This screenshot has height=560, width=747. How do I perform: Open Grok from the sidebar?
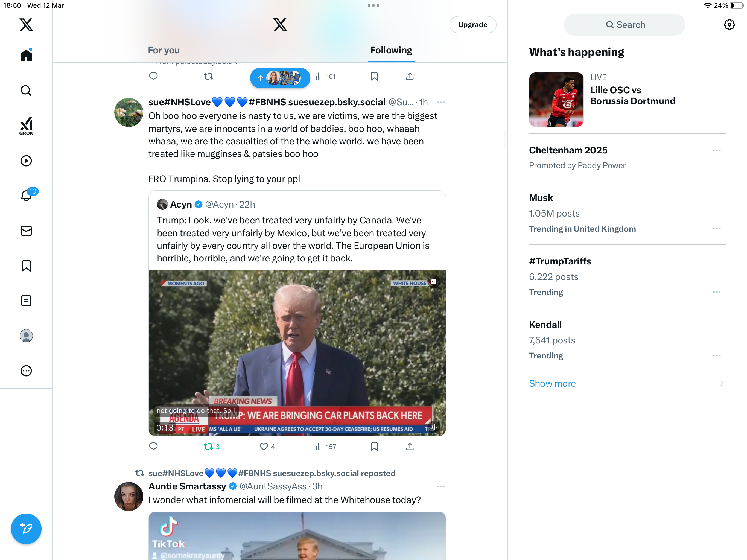tap(26, 126)
